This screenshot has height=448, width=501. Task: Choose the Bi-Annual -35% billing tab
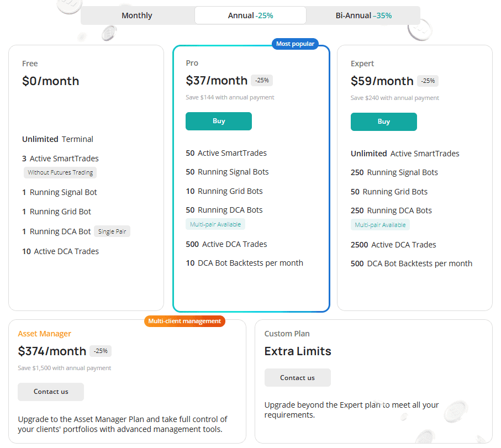coord(363,15)
